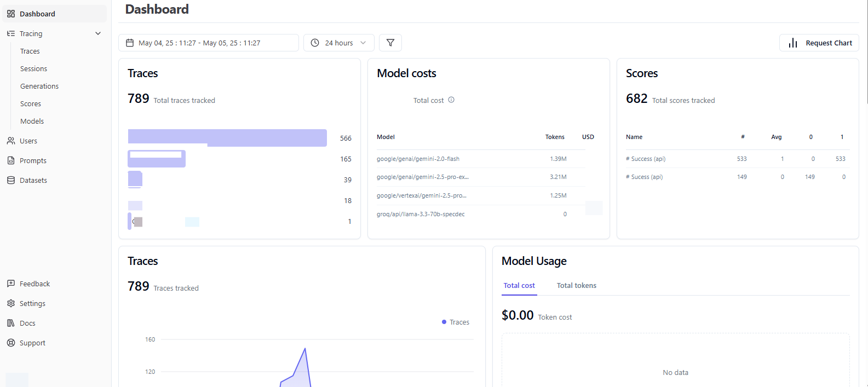
Task: Open the Sessions sidebar item
Action: pos(34,68)
